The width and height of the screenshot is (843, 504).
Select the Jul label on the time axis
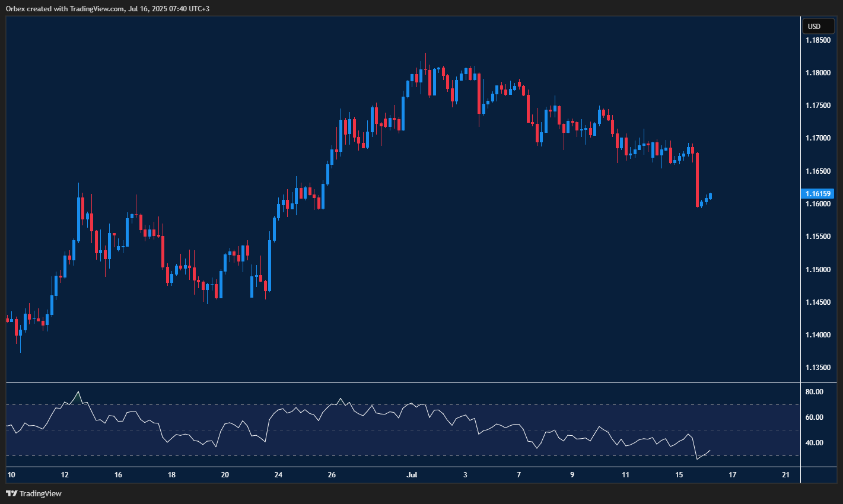412,475
